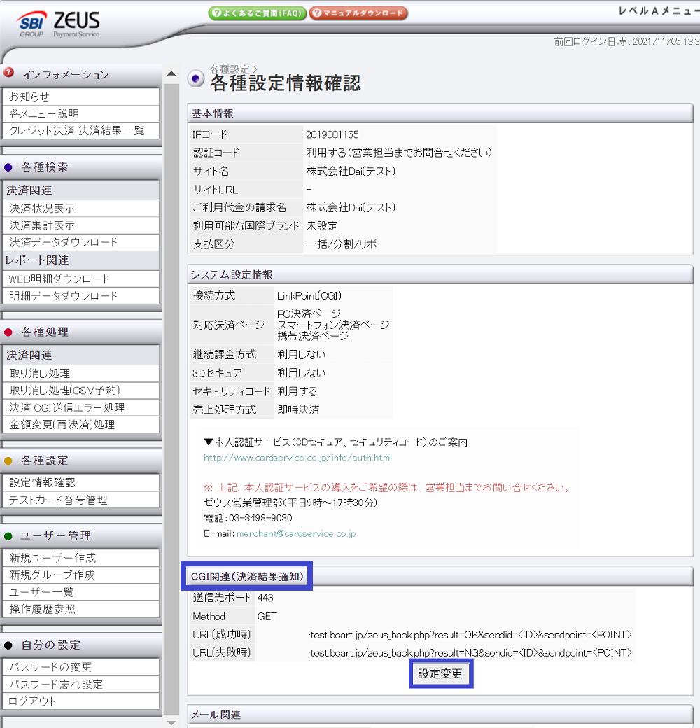
Task: Select ログアウト in the sidebar
Action: [x=80, y=701]
